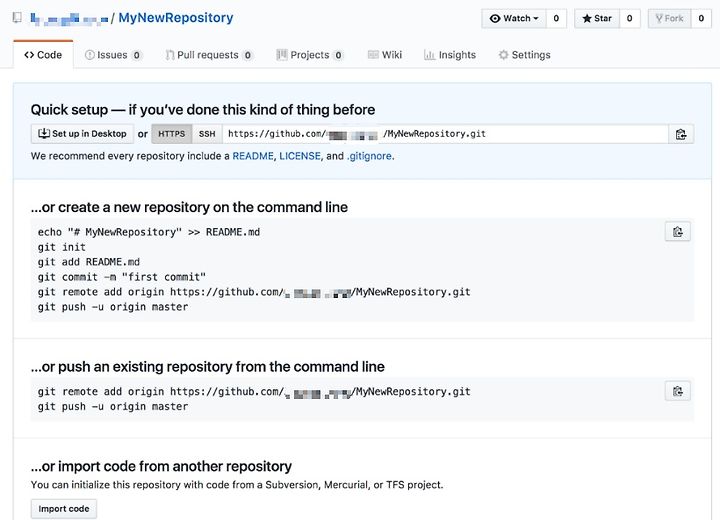Open the forks count

[x=701, y=18]
